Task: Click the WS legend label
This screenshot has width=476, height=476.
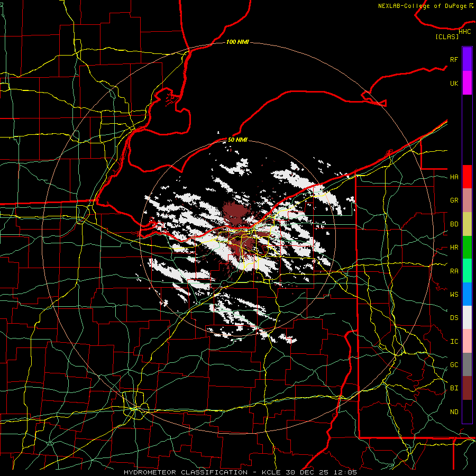Action: pos(454,295)
